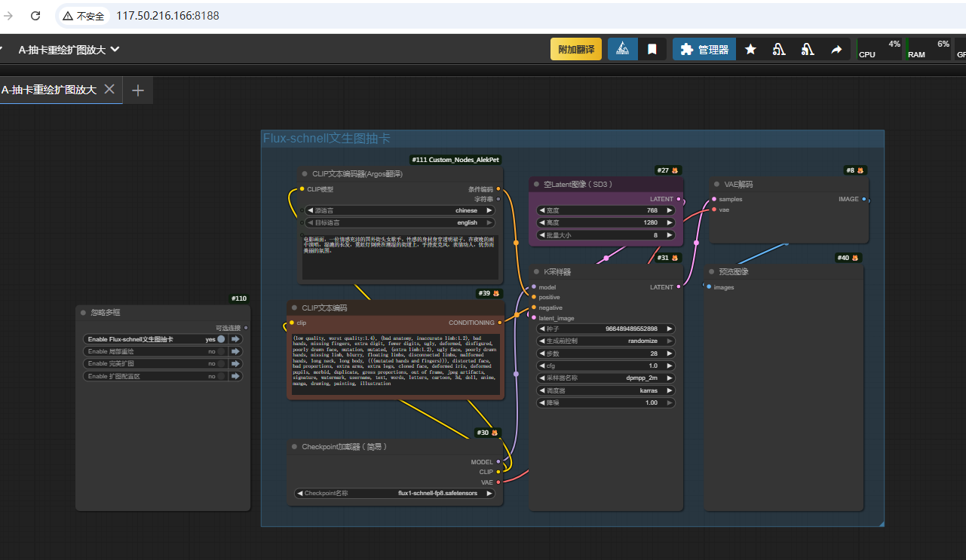Viewport: 966px width, 560px height.
Task: Decrease cfg value with left arrow
Action: (x=541, y=366)
